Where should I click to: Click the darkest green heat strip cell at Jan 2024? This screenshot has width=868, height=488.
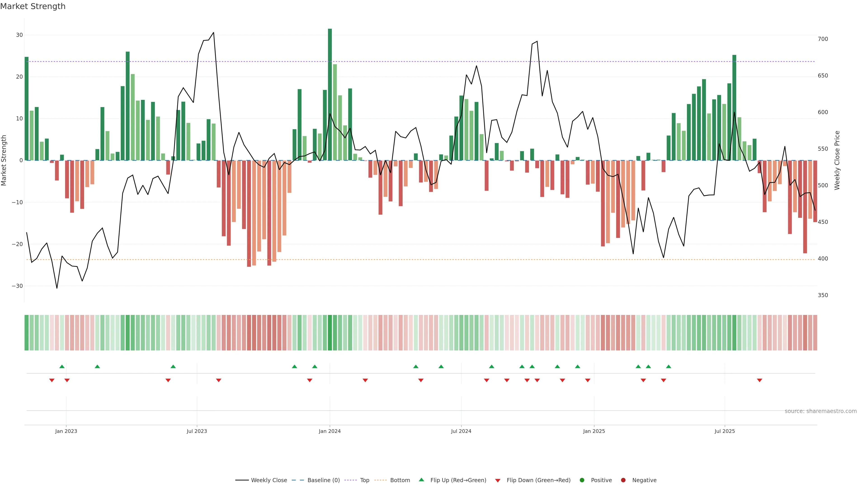330,333
